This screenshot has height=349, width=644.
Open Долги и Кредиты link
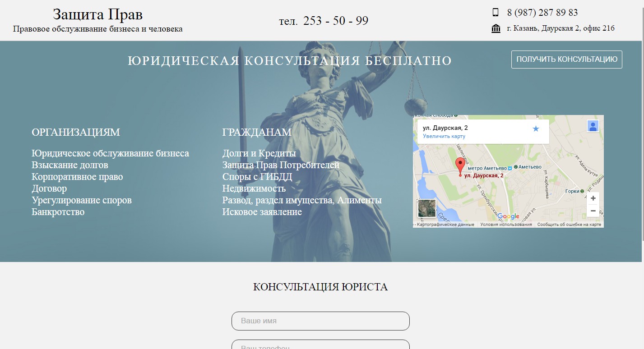coord(259,153)
